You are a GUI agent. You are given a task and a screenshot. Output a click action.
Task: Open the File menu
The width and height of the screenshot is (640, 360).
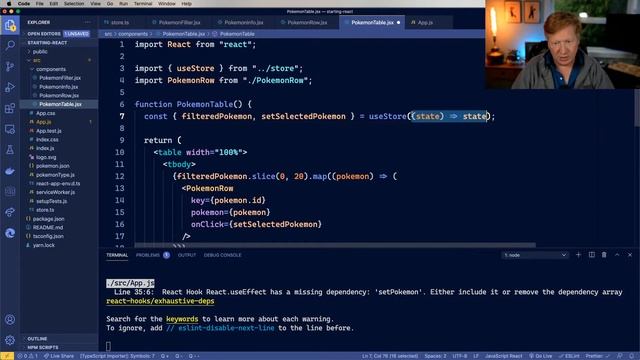click(x=40, y=4)
